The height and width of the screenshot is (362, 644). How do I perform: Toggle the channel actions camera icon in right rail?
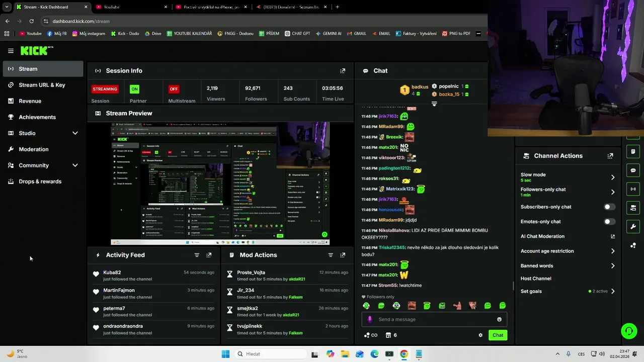click(x=633, y=208)
